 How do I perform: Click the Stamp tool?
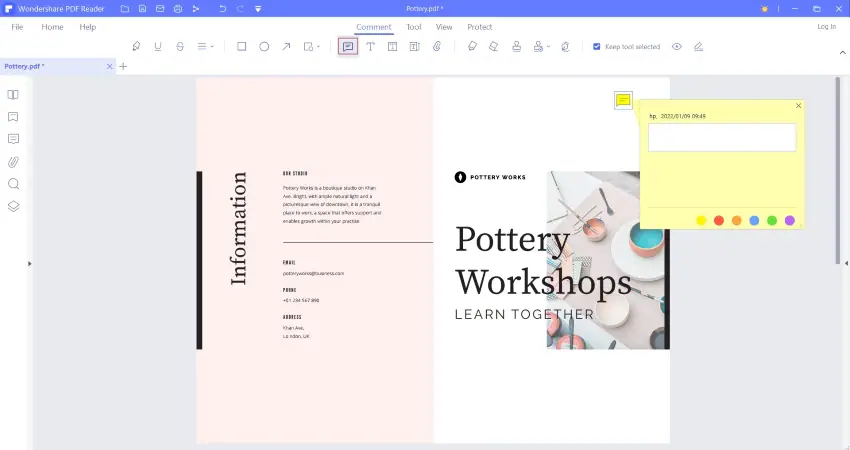517,47
